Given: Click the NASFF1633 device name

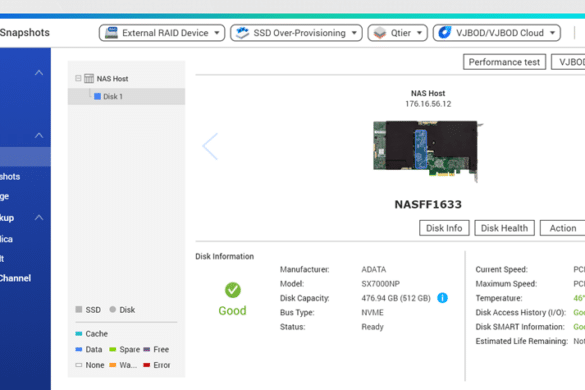Looking at the screenshot, I should point(428,204).
